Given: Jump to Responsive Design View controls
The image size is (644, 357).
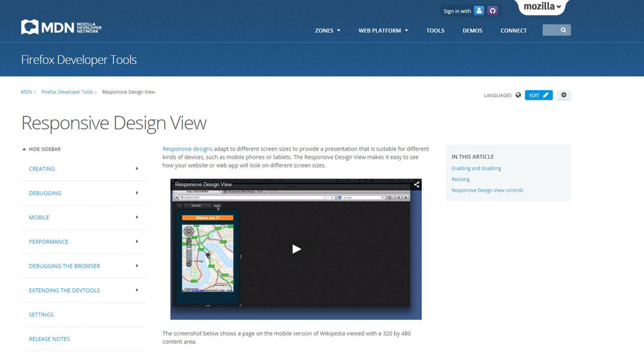Looking at the screenshot, I should 487,190.
